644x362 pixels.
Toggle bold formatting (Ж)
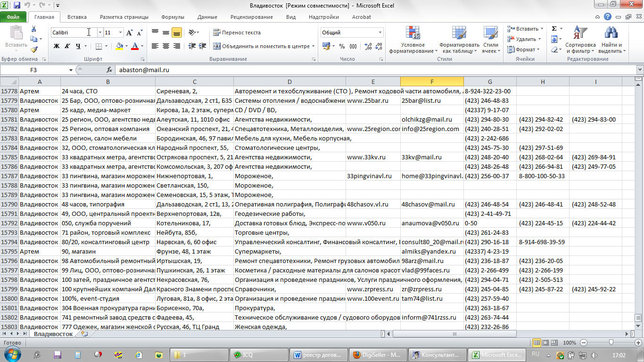click(x=57, y=46)
